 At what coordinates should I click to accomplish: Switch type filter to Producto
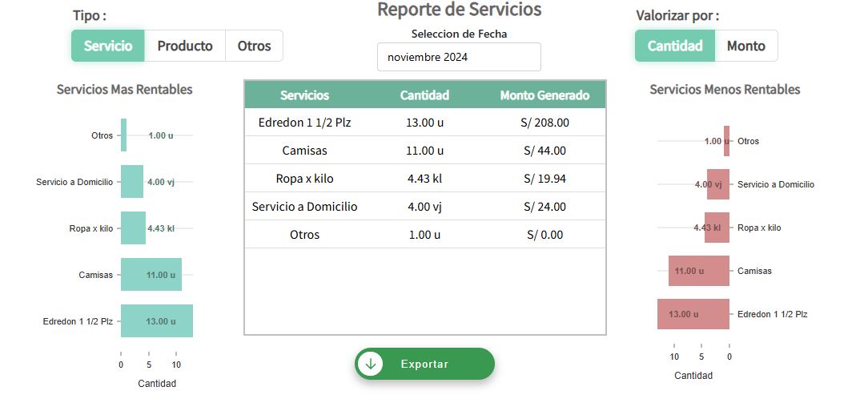pyautogui.click(x=185, y=46)
